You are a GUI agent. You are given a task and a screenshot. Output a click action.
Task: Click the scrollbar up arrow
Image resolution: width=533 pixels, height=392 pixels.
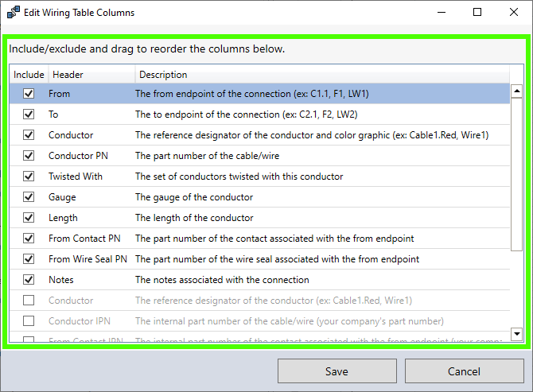point(516,91)
